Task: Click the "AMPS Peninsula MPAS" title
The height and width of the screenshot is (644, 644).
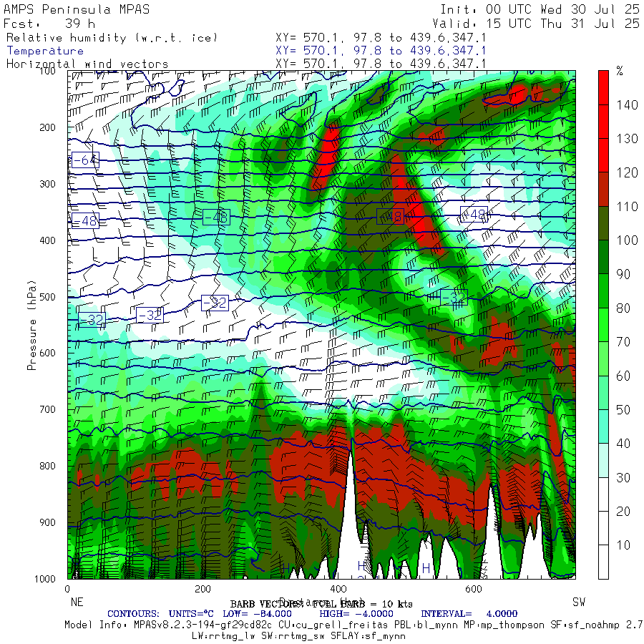Action: 77,9
